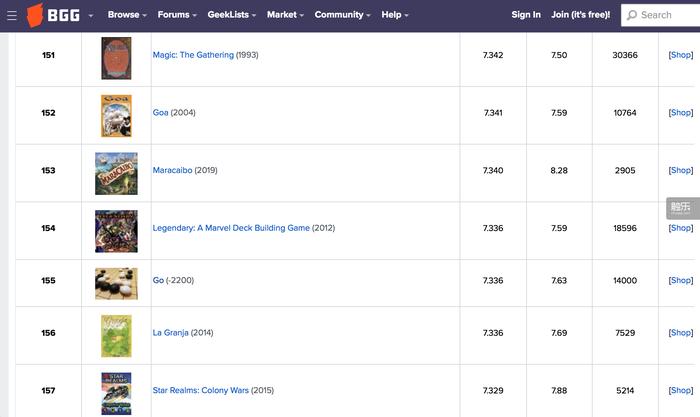Open Magic: The Gathering game page
The height and width of the screenshot is (417, 700).
coord(193,55)
